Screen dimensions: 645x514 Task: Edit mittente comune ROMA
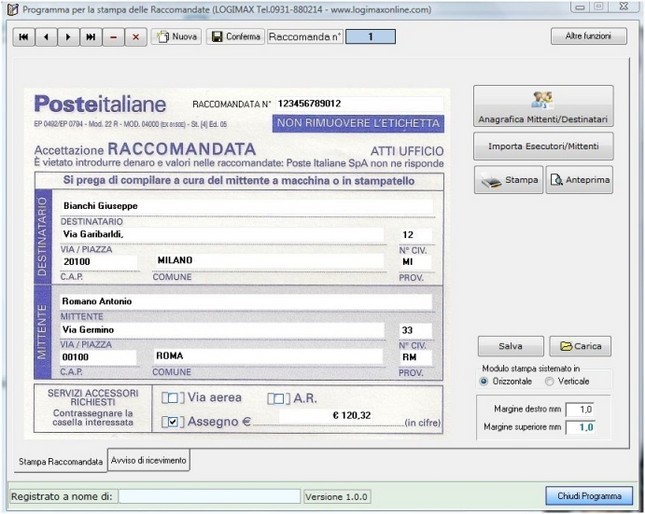(268, 356)
